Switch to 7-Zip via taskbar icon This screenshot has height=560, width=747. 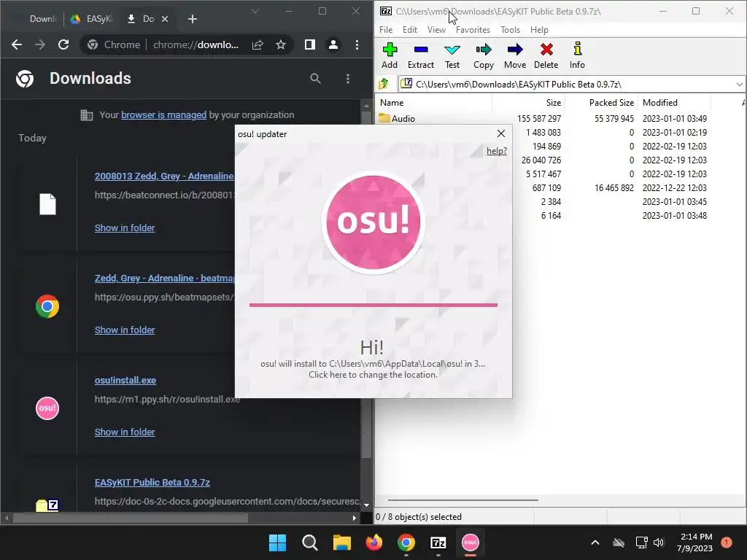438,542
